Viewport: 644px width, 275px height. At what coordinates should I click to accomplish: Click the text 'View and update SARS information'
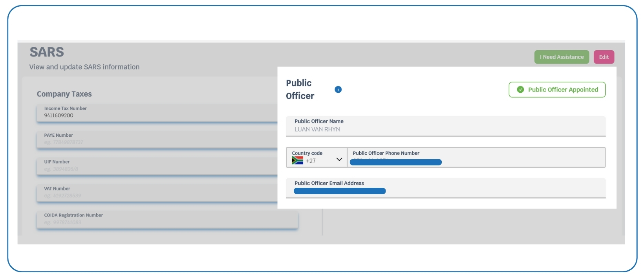point(84,67)
